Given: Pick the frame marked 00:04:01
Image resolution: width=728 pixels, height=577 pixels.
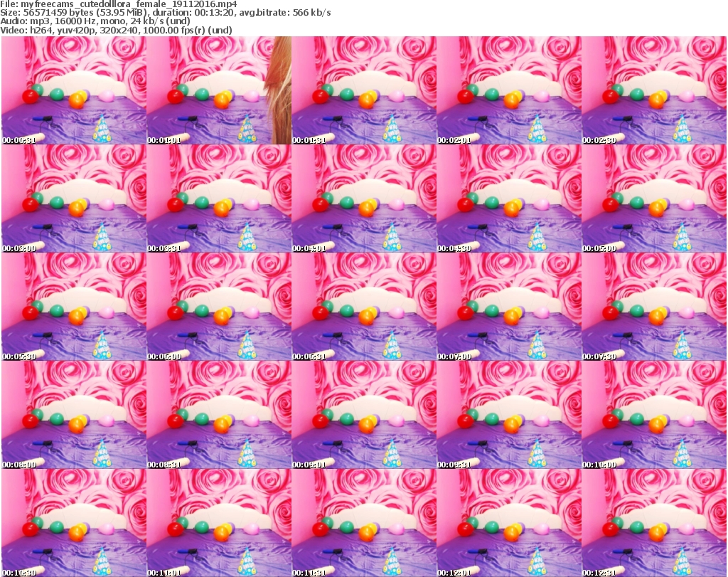Looking at the screenshot, I should (364, 198).
